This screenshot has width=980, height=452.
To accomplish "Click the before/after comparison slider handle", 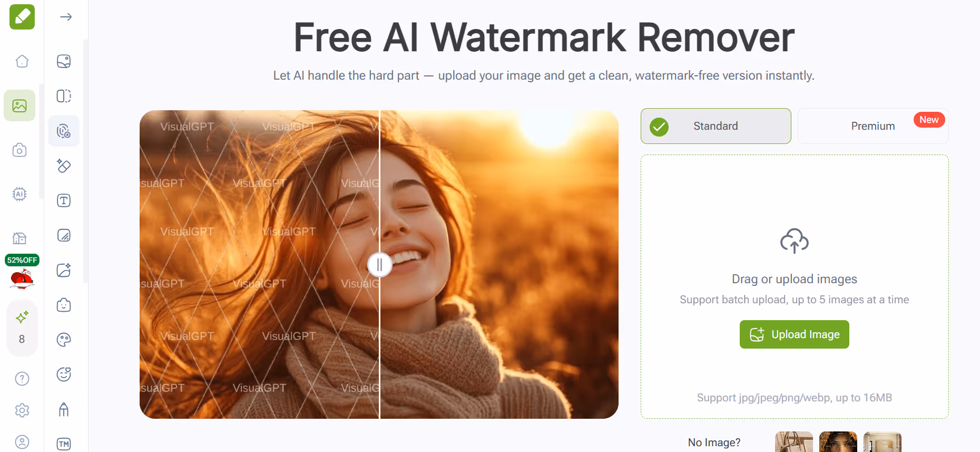I will pos(379,265).
